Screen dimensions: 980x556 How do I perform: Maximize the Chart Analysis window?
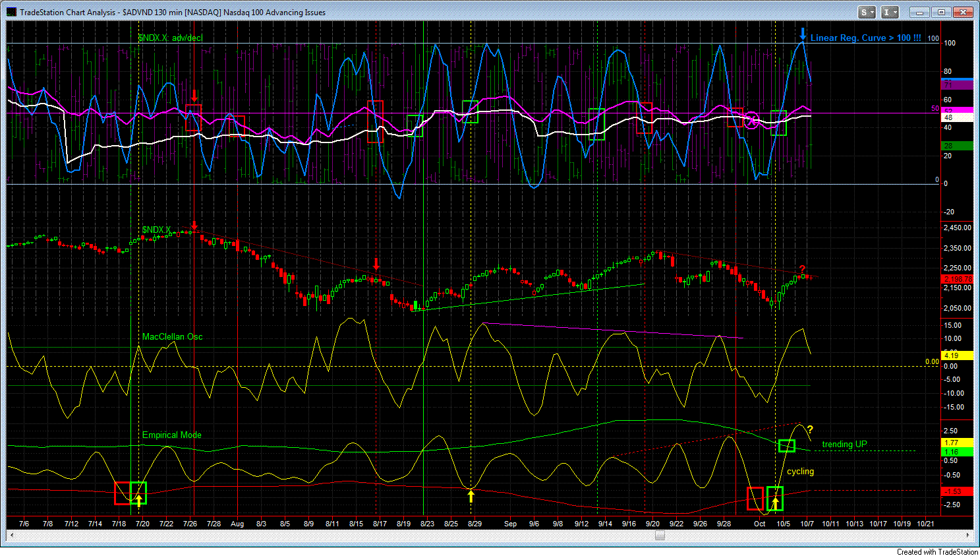tap(942, 12)
